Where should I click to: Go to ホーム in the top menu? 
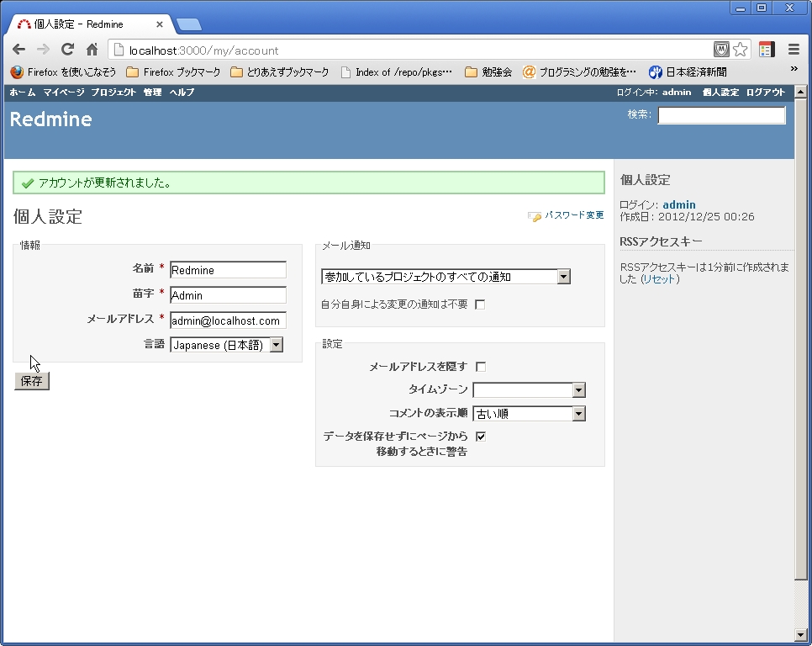pyautogui.click(x=22, y=93)
